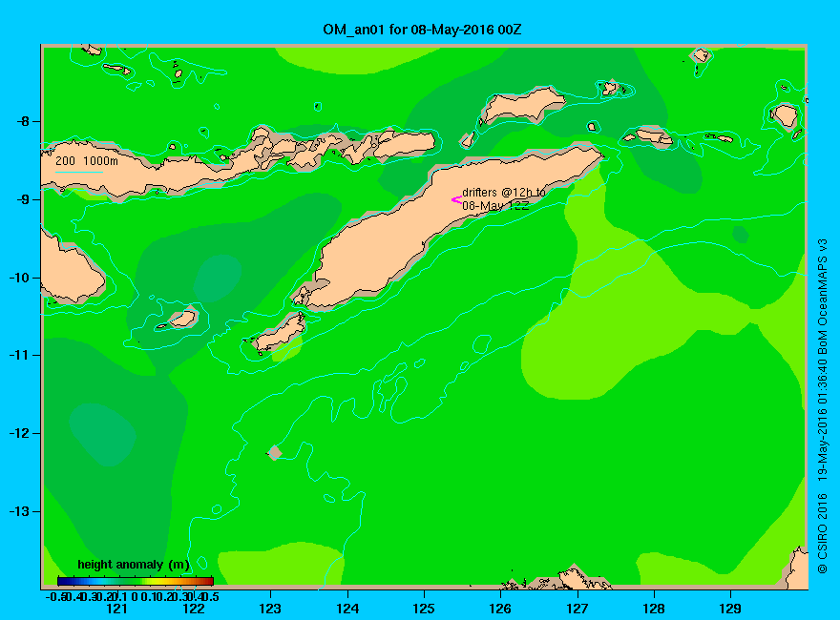Click latitude axis label "-12"
The height and width of the screenshot is (620, 840).
(x=19, y=433)
